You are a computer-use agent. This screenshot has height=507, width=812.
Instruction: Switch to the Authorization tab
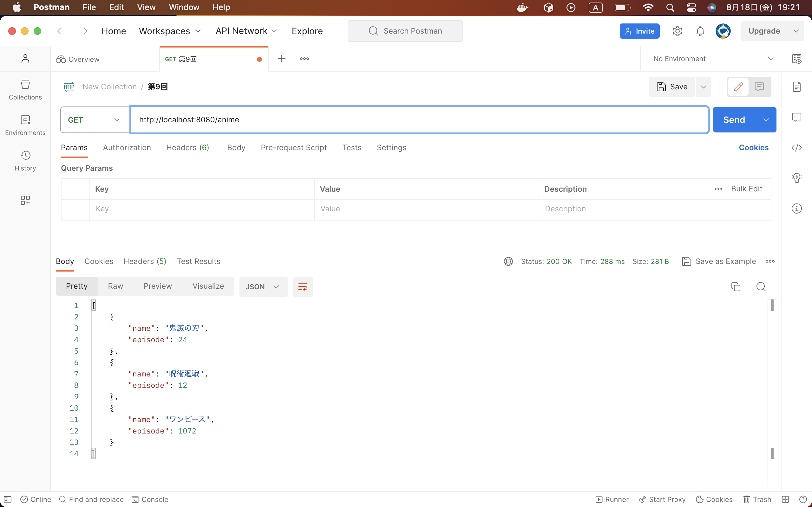click(127, 148)
